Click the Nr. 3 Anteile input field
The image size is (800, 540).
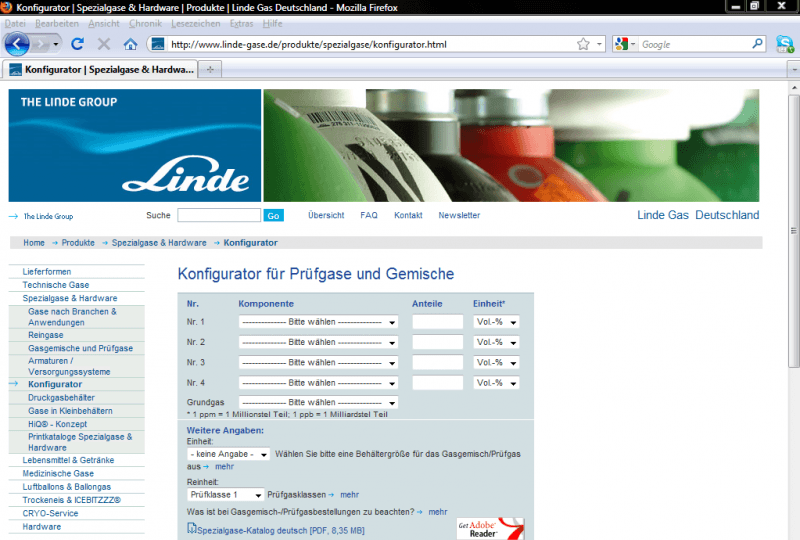438,362
